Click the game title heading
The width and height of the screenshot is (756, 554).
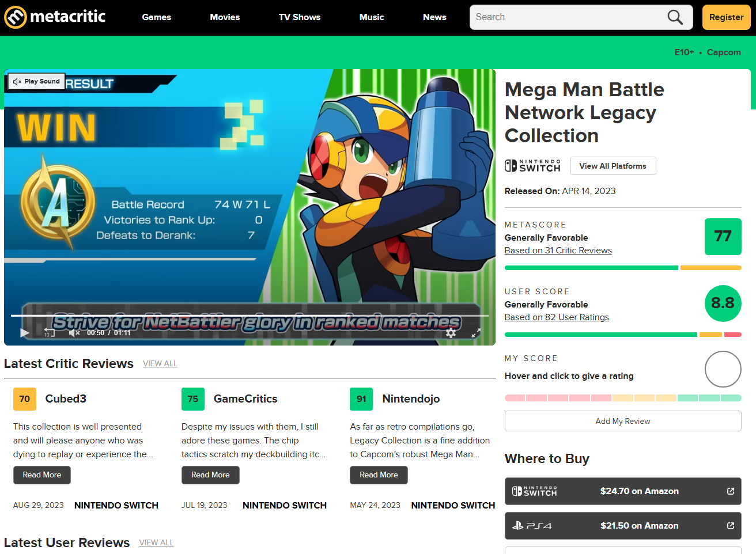tap(584, 113)
